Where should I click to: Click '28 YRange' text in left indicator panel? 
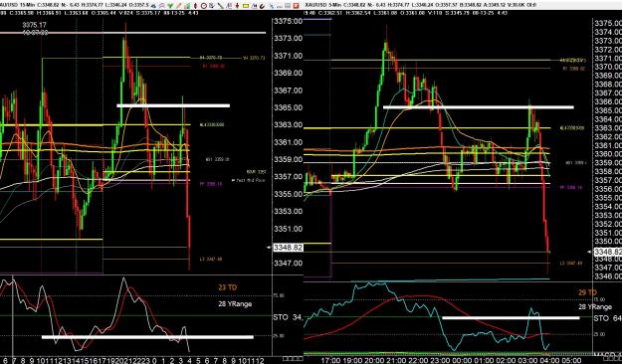tap(235, 304)
